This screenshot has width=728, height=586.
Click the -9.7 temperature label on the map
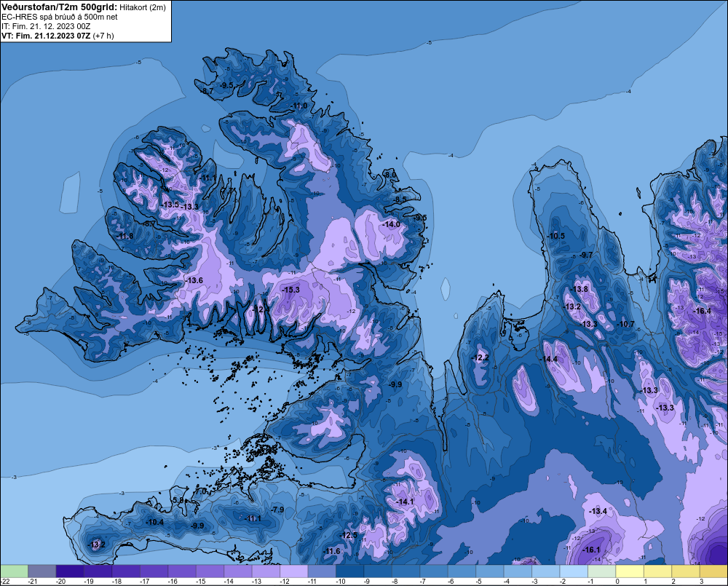(x=586, y=255)
